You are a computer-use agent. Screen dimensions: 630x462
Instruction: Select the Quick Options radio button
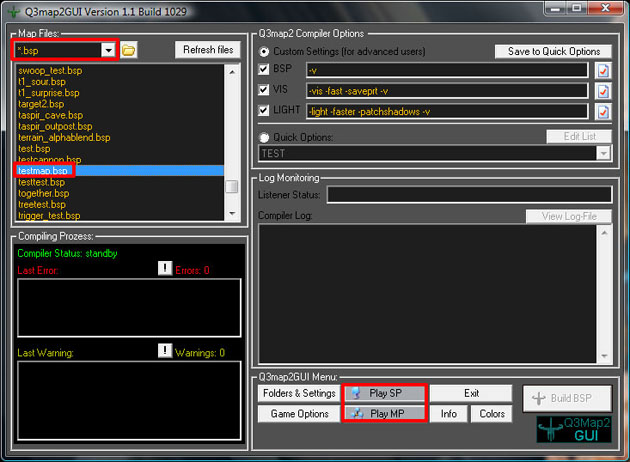click(264, 138)
